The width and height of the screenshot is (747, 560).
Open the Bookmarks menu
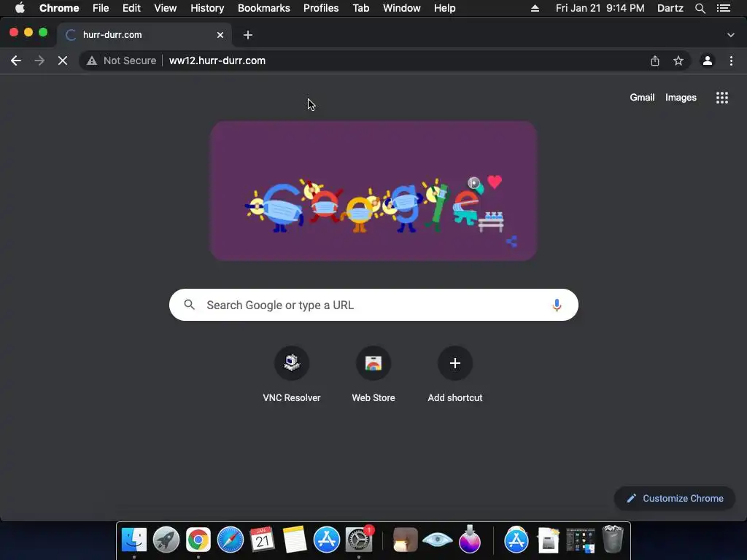[x=264, y=8]
